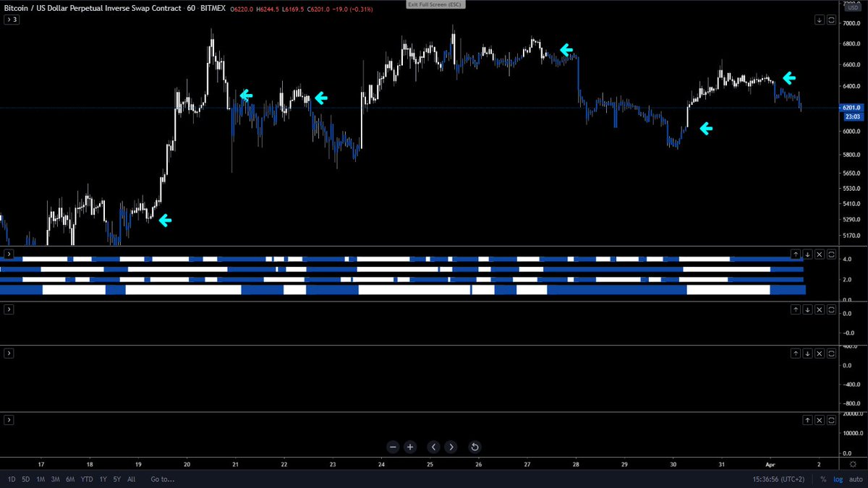Click the Bitcoin / US Dollar Perpetual symbol title
The width and height of the screenshot is (868, 488).
(x=93, y=7)
